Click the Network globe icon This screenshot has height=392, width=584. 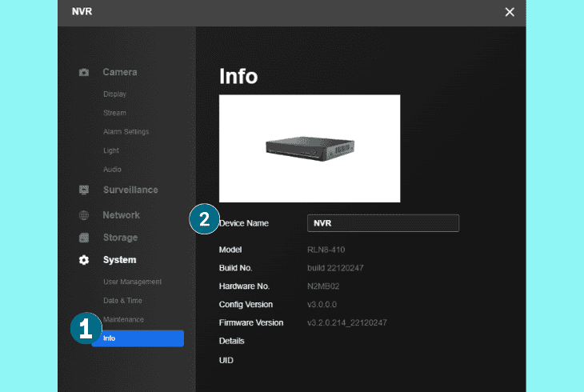84,215
